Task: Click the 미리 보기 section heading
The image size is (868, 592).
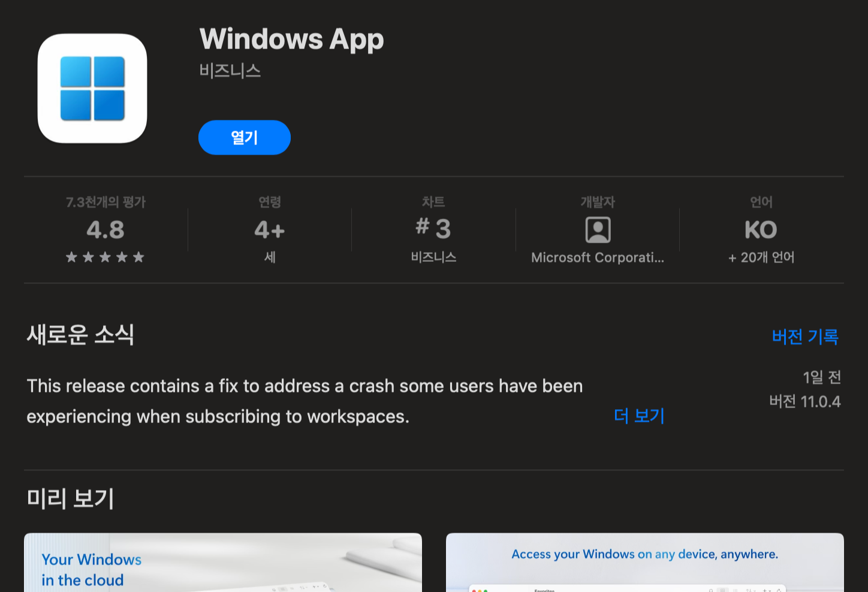Action: coord(70,499)
